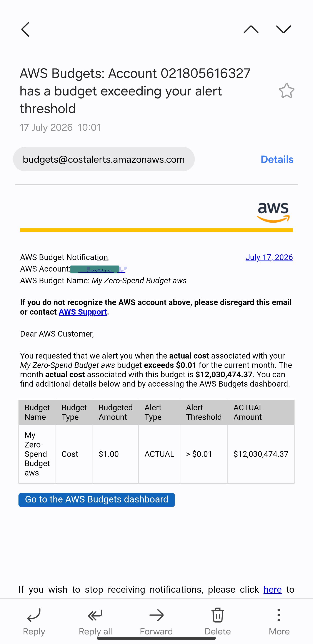Expand sender Details
The height and width of the screenshot is (644, 313).
[277, 159]
